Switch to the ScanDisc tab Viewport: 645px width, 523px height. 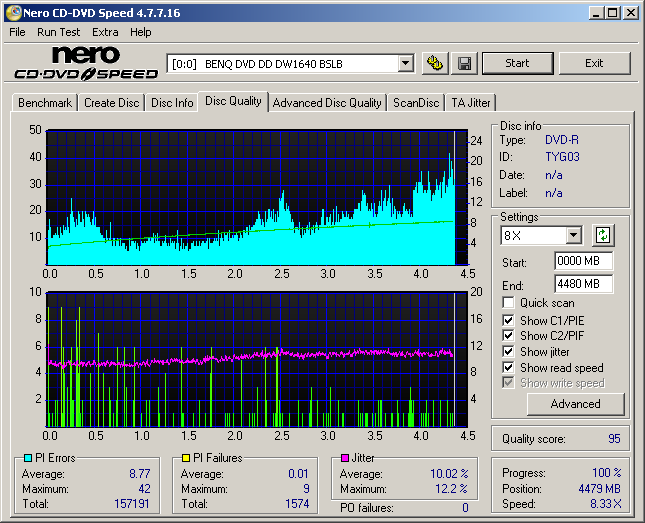point(416,103)
